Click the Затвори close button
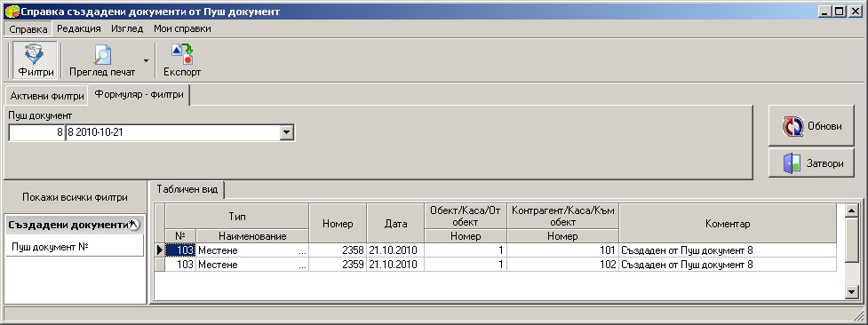The height and width of the screenshot is (325, 868). 811,163
